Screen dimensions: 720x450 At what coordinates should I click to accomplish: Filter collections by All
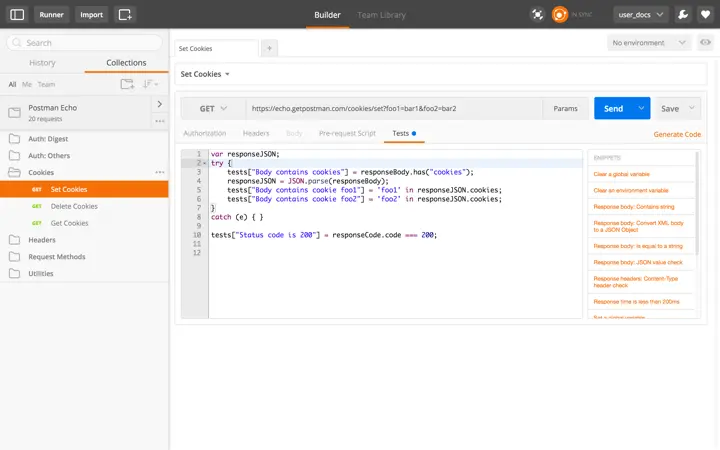click(12, 84)
